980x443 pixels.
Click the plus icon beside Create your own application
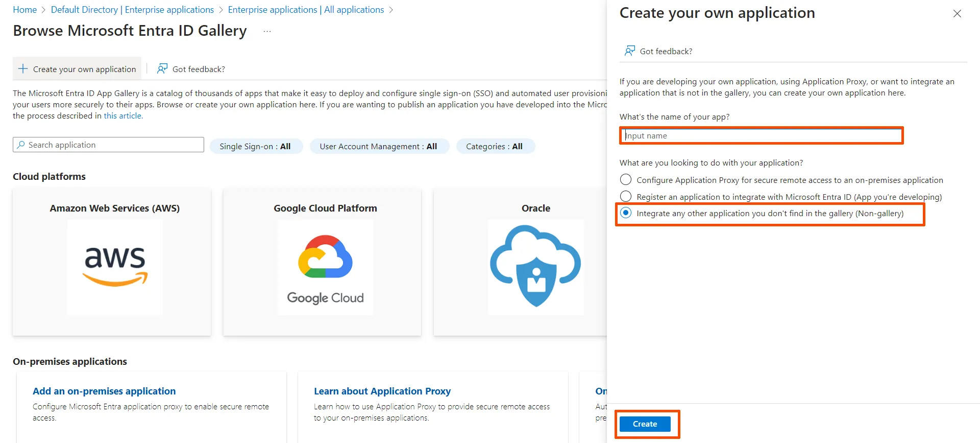(23, 69)
